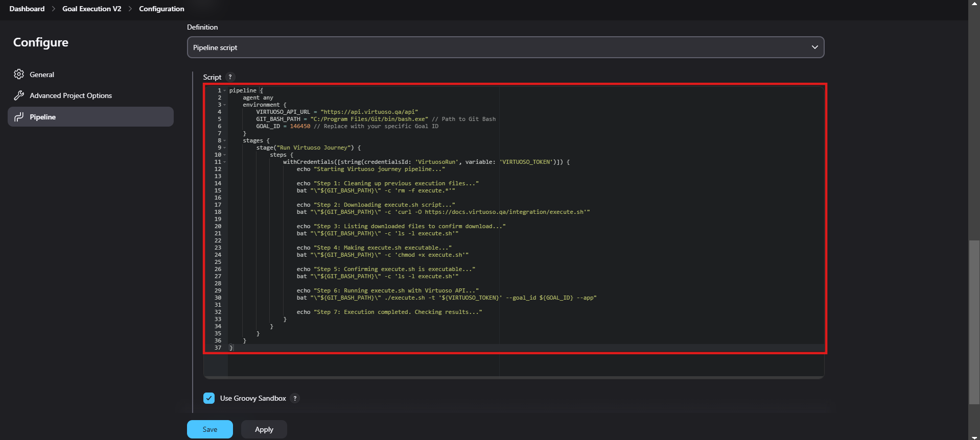
Task: Click the page vertical scrollbar thumb
Action: pyautogui.click(x=974, y=322)
